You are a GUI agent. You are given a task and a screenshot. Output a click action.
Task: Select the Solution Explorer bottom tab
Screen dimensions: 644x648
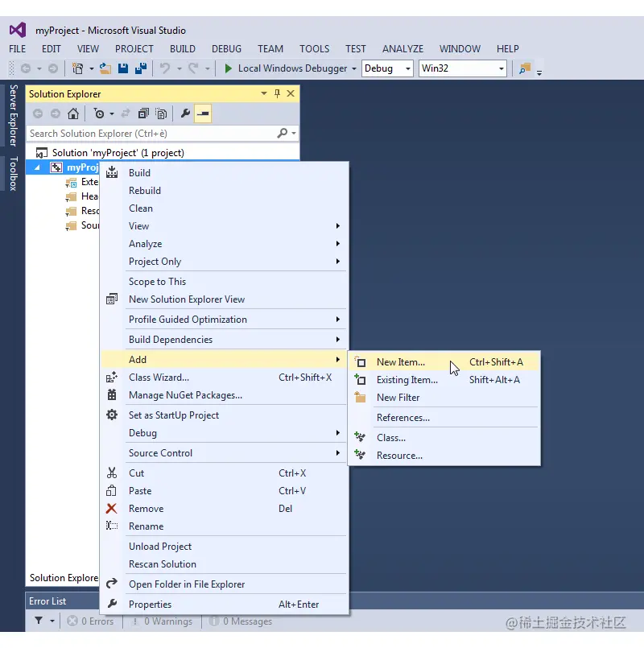coord(64,578)
